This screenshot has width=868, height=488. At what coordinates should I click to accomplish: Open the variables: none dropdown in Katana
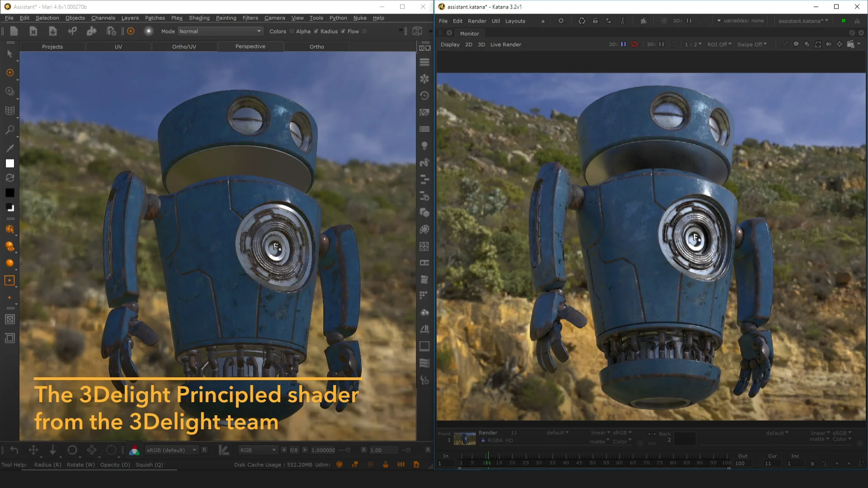[x=741, y=21]
